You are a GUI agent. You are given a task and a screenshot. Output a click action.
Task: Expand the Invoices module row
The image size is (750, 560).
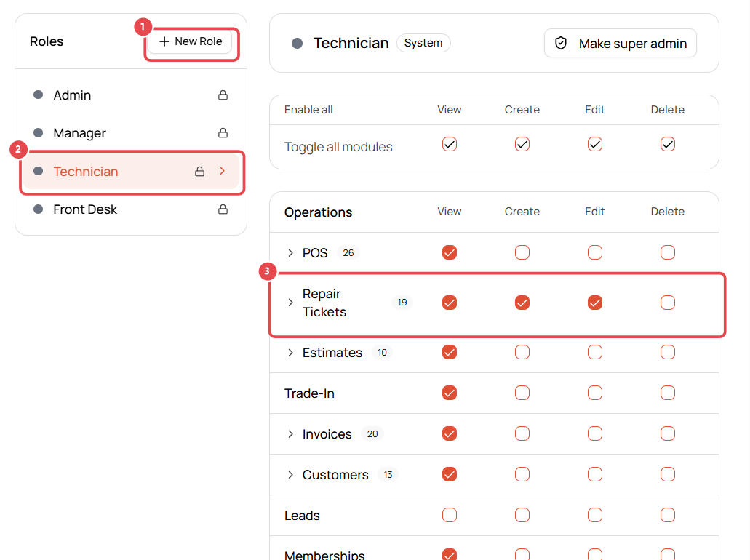coord(290,434)
